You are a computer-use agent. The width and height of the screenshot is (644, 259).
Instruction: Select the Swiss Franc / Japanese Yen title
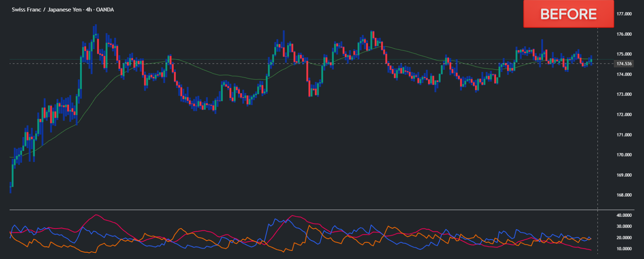47,10
